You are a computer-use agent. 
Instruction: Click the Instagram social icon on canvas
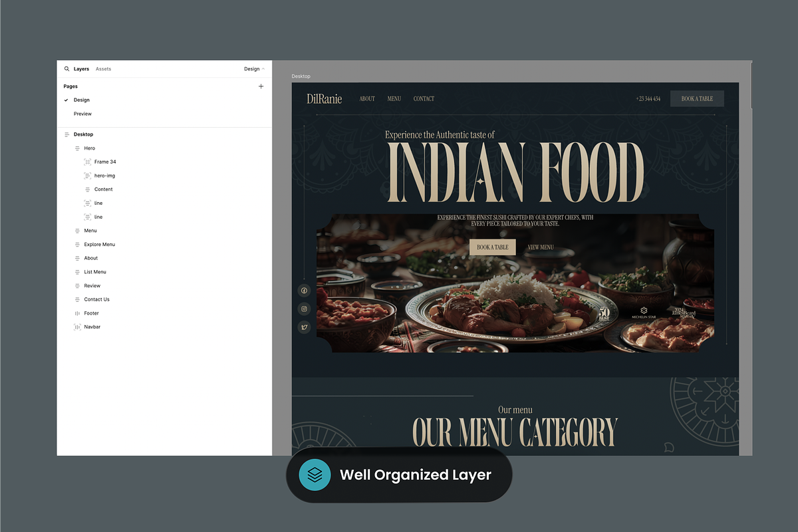(304, 309)
